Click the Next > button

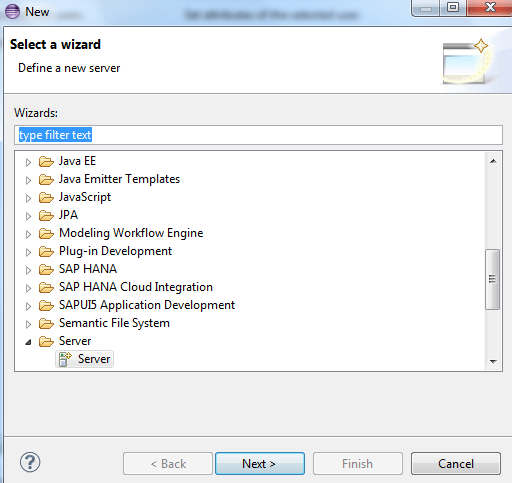point(260,464)
